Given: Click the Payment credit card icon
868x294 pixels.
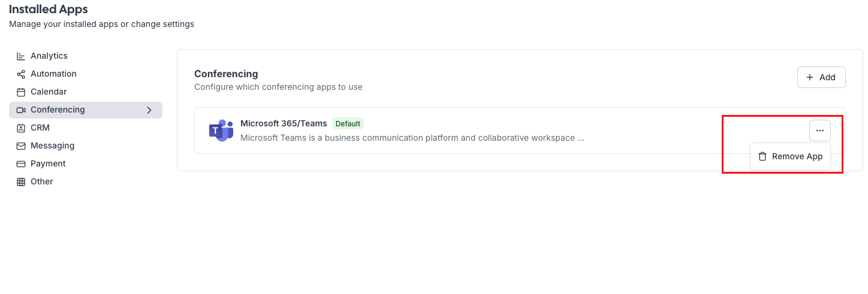Looking at the screenshot, I should (21, 164).
